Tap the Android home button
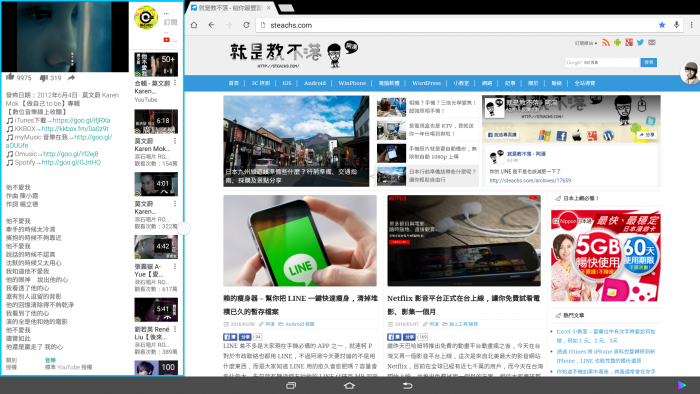Viewport: 700px width, 394px height. tap(350, 385)
